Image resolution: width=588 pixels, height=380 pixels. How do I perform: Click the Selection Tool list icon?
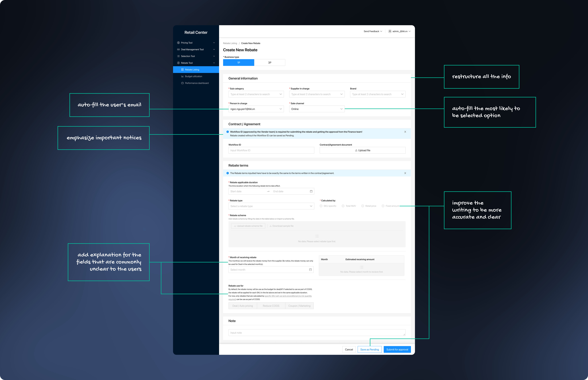click(x=178, y=56)
